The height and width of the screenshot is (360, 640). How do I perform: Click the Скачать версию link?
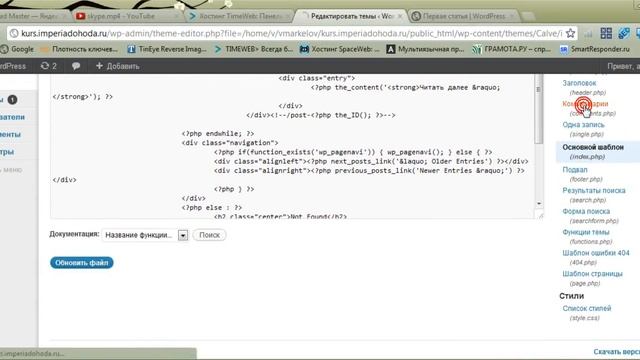coord(616,351)
